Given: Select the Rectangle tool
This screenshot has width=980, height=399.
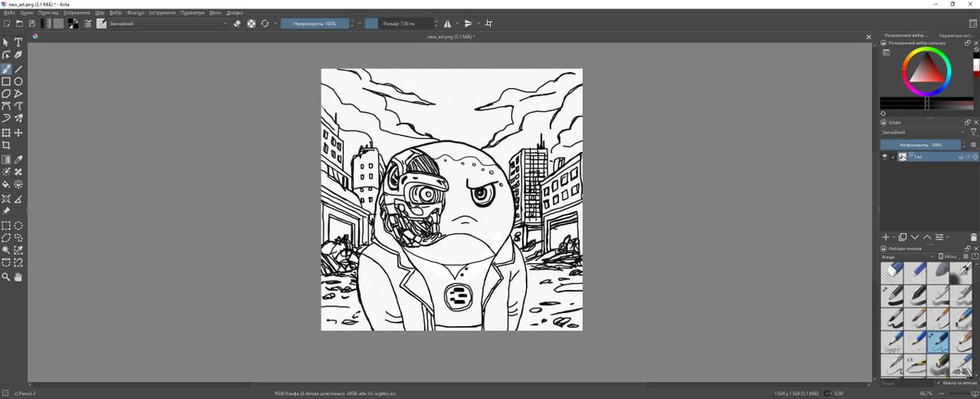Looking at the screenshot, I should point(7,82).
